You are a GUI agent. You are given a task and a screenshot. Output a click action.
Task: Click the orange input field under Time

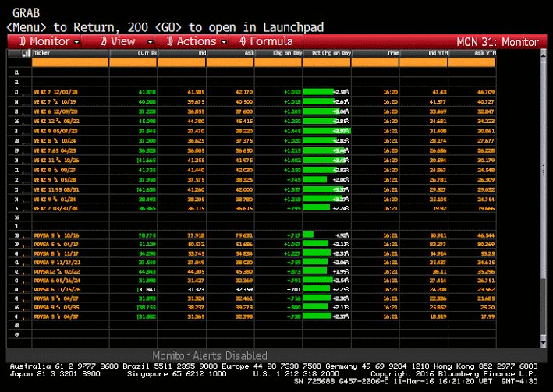pos(375,62)
